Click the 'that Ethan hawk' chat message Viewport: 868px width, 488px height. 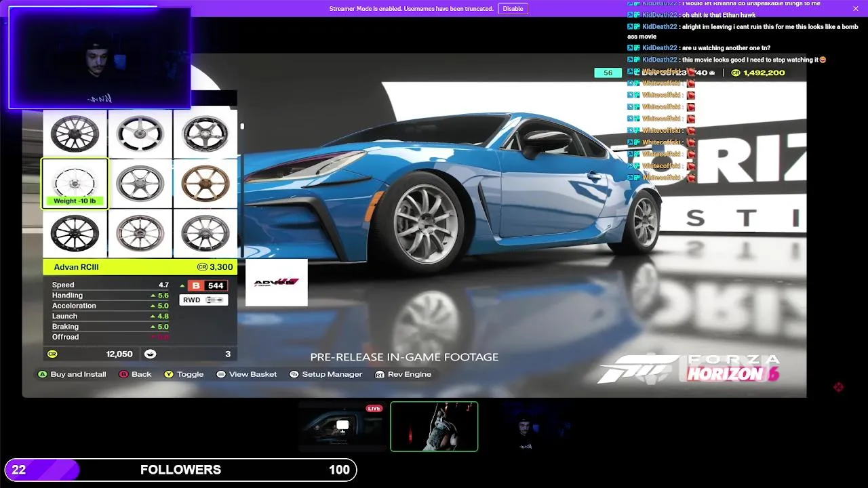(x=691, y=15)
